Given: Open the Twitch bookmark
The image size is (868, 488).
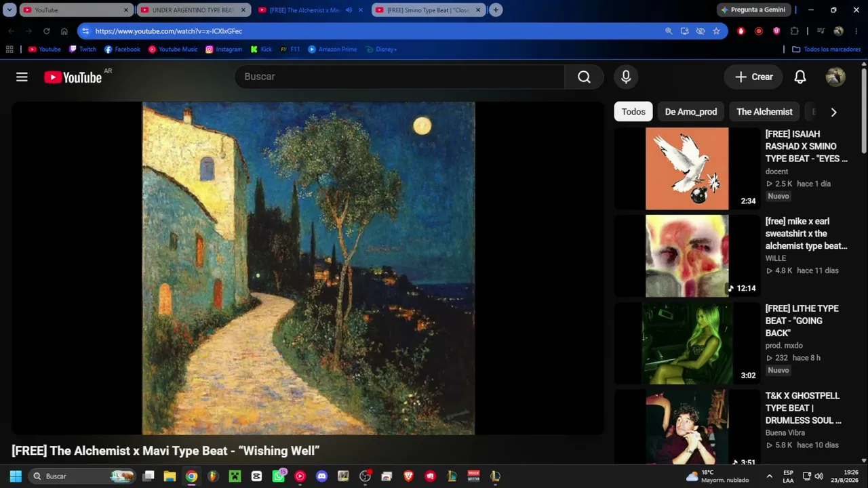Looking at the screenshot, I should coord(83,49).
